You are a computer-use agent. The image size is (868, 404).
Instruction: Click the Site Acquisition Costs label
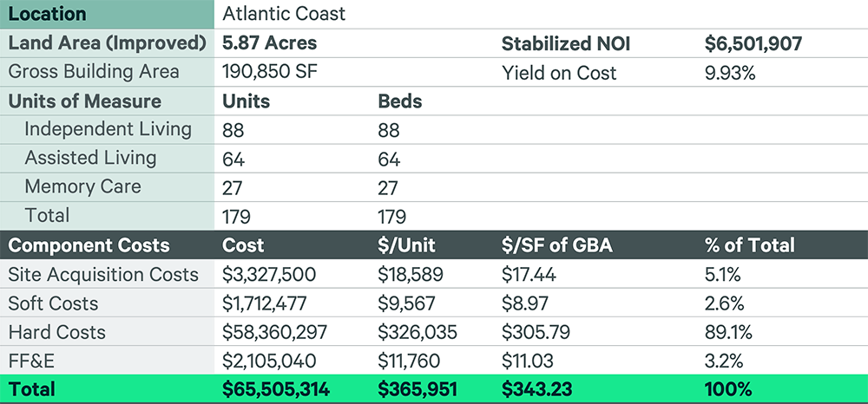point(103,275)
